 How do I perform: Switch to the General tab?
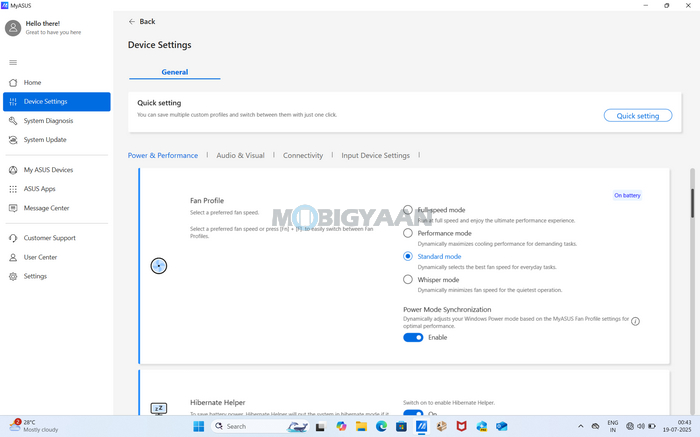click(175, 72)
